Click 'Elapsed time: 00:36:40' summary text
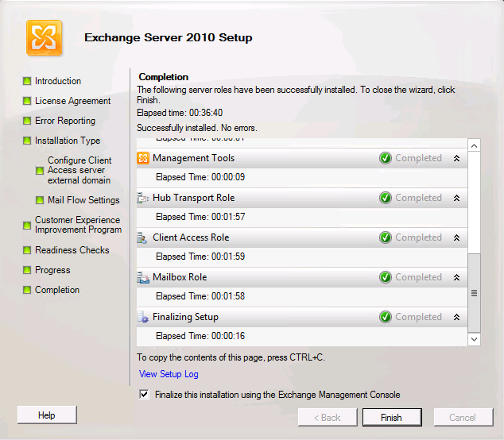 click(180, 113)
